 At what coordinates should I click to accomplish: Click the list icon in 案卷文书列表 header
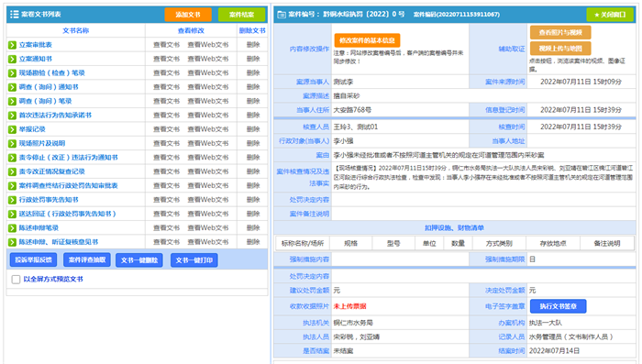pyautogui.click(x=15, y=15)
